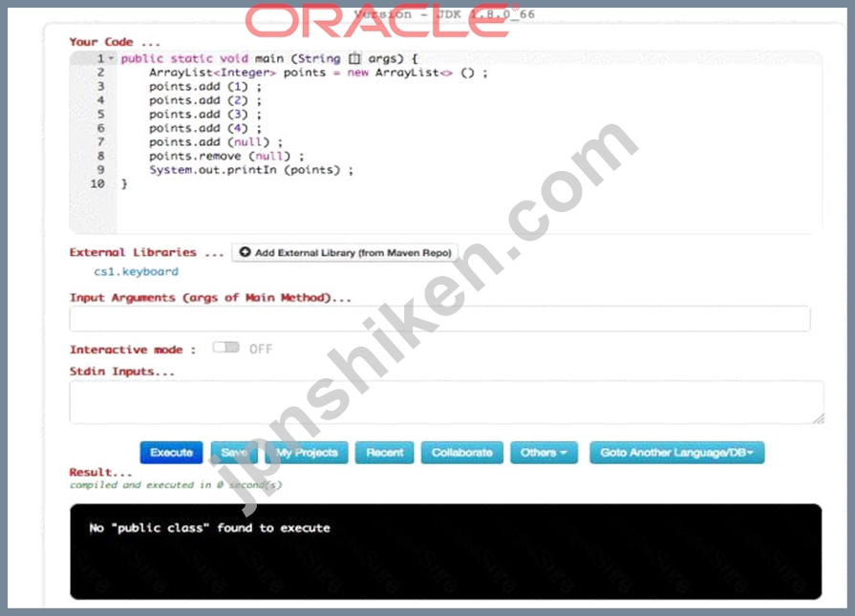
Task: Click line number 10 in gutter
Action: [97, 183]
